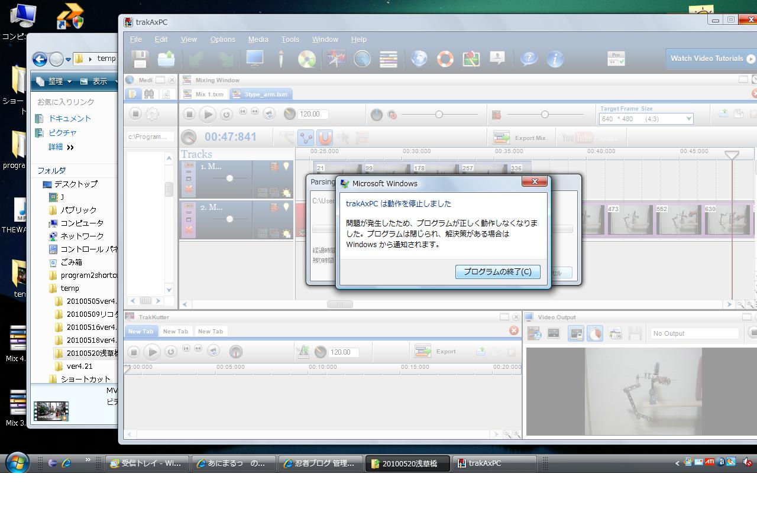
Task: Toggle loop button in TrakKutter transport
Action: (170, 352)
